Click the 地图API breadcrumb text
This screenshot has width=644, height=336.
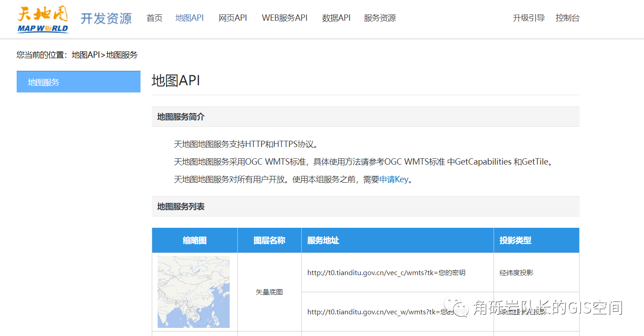pos(86,55)
